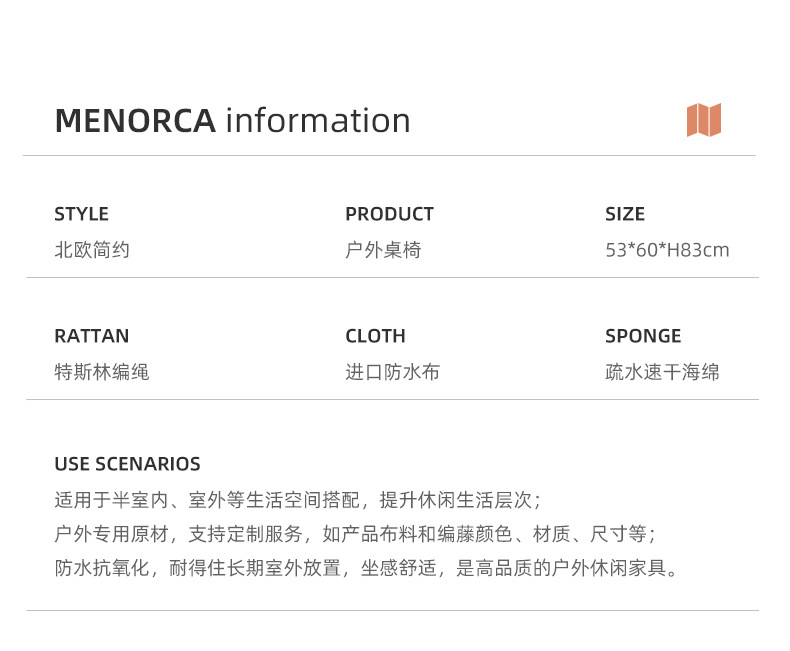790x651 pixels.
Task: Select the PRODUCT heading label
Action: click(389, 214)
